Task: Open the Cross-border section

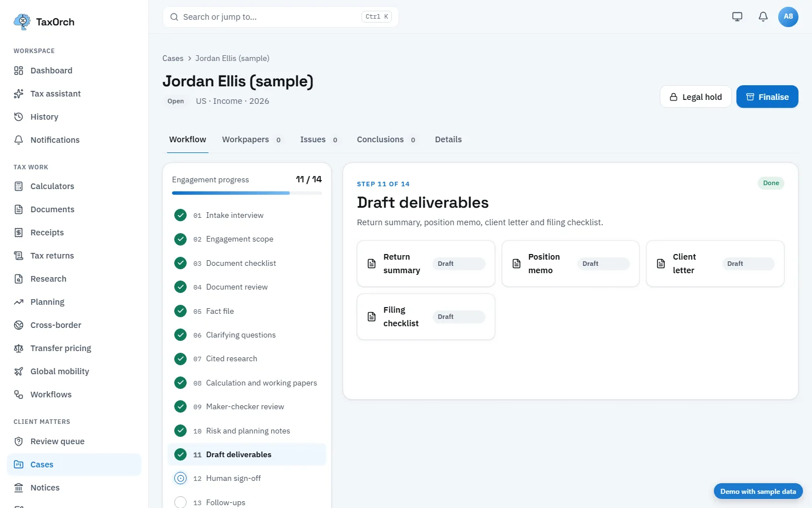Action: (74, 325)
